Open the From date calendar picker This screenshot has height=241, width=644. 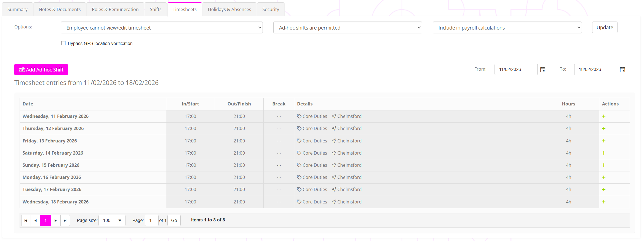point(543,70)
